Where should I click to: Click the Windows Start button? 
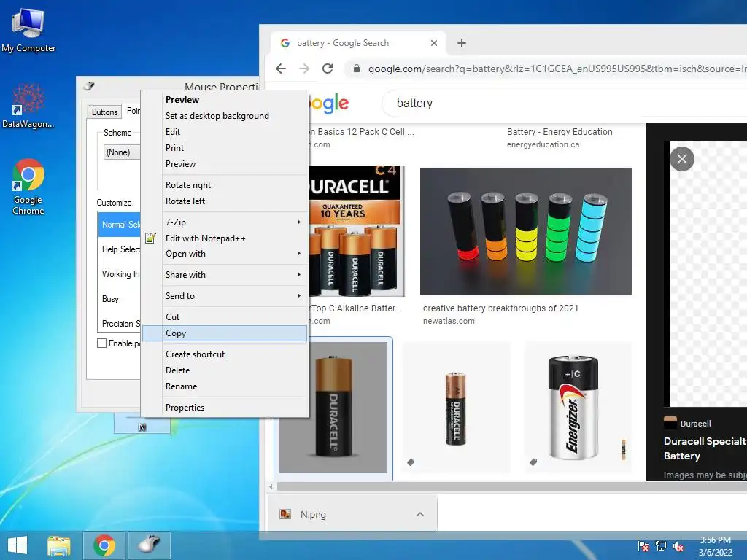point(18,545)
